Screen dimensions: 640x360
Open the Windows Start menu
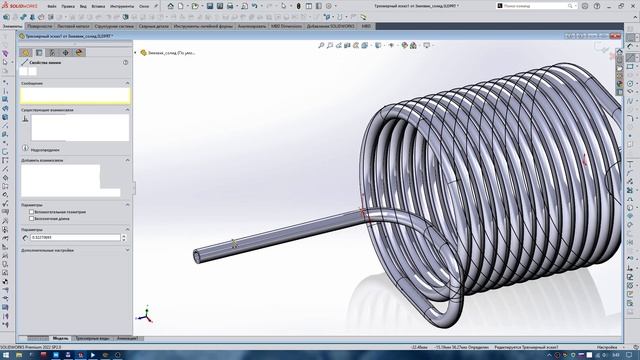(6, 355)
